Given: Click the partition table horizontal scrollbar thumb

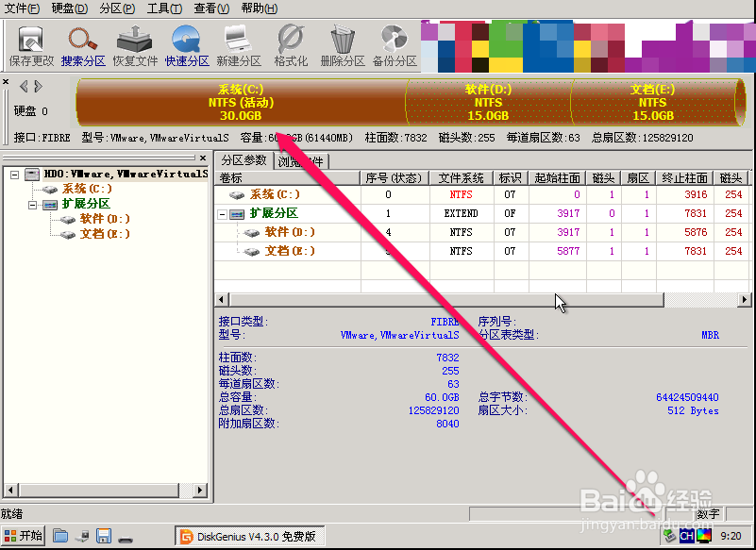Looking at the screenshot, I should (446, 299).
